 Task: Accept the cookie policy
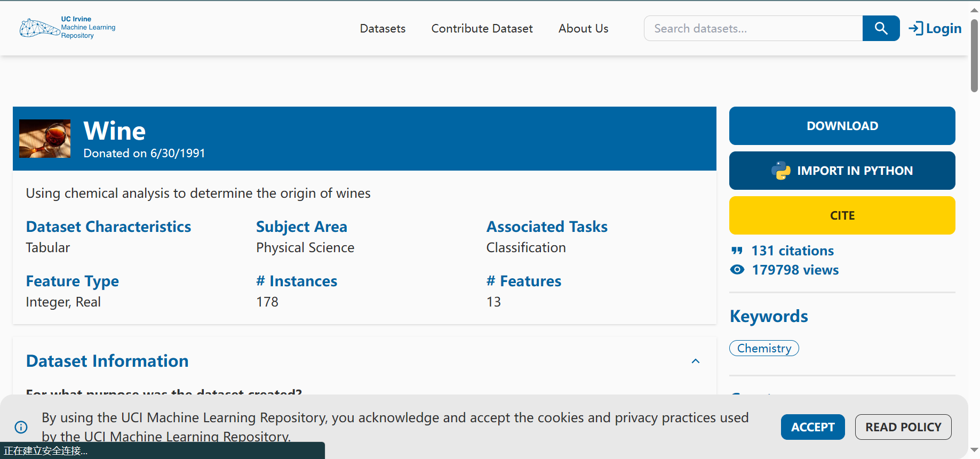coord(812,427)
